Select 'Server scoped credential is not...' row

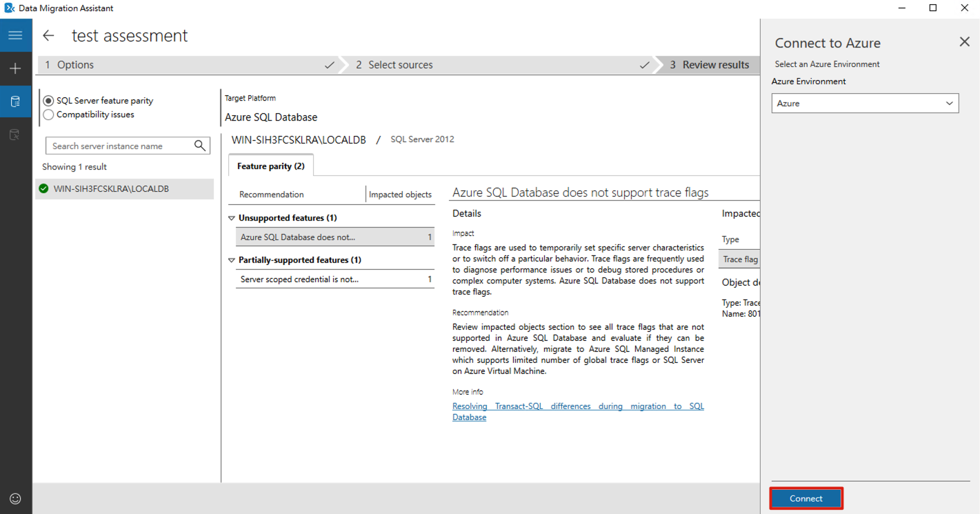point(335,279)
